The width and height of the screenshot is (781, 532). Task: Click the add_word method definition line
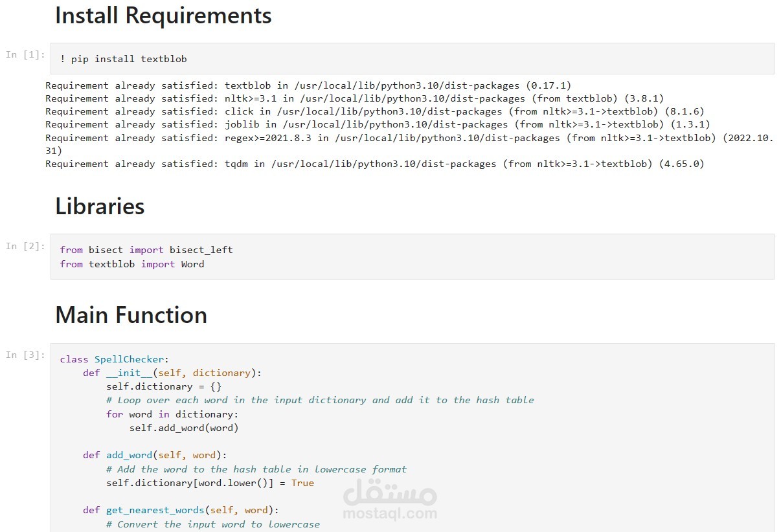[155, 455]
